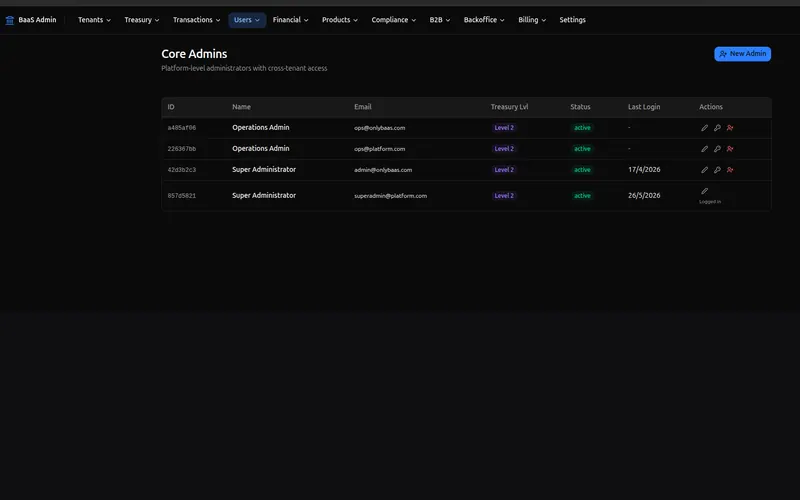
Task: Remove the ops@onlybaas.com admin with the red user icon
Action: coord(730,128)
